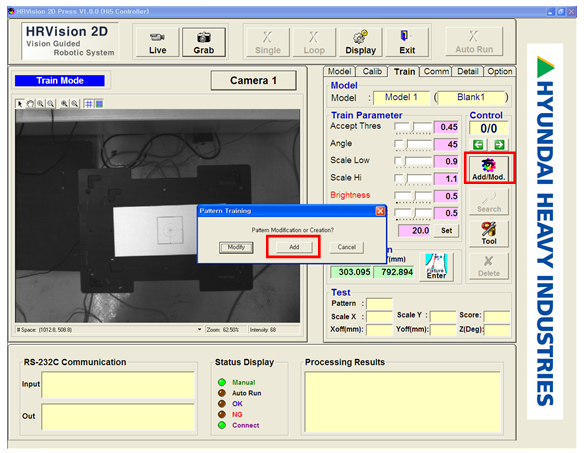Click the Camera 1 button

253,80
